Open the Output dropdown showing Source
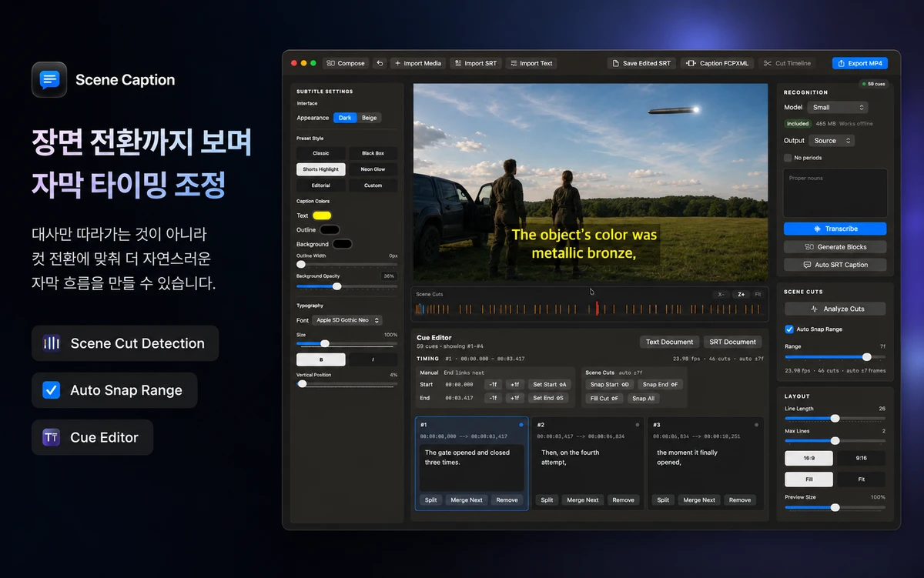This screenshot has width=924, height=578. coord(832,141)
